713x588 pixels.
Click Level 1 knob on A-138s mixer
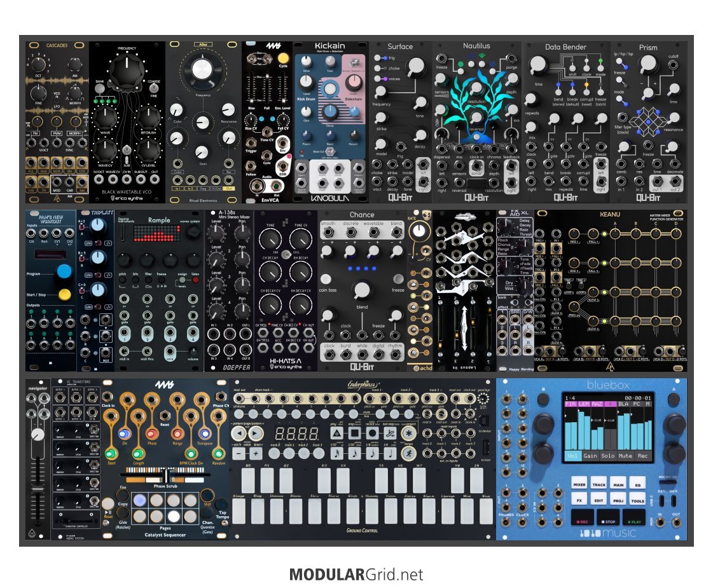click(x=216, y=233)
